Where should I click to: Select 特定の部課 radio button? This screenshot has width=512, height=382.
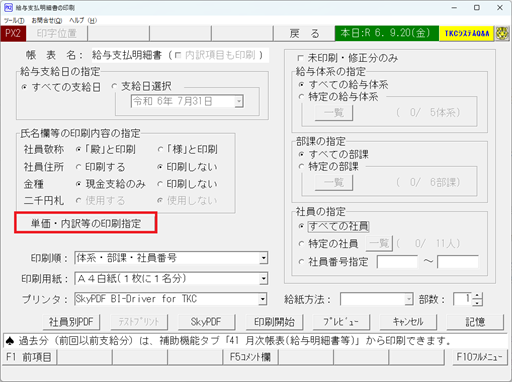(x=301, y=166)
